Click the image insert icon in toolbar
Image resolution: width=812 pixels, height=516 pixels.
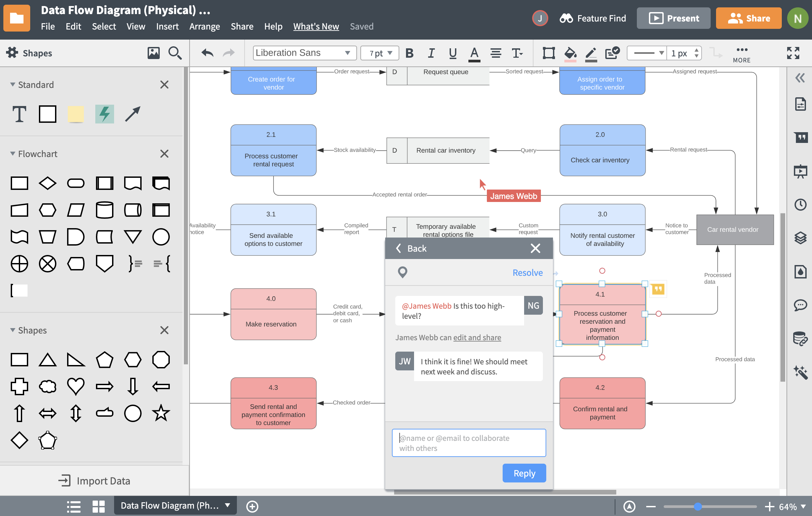click(152, 53)
